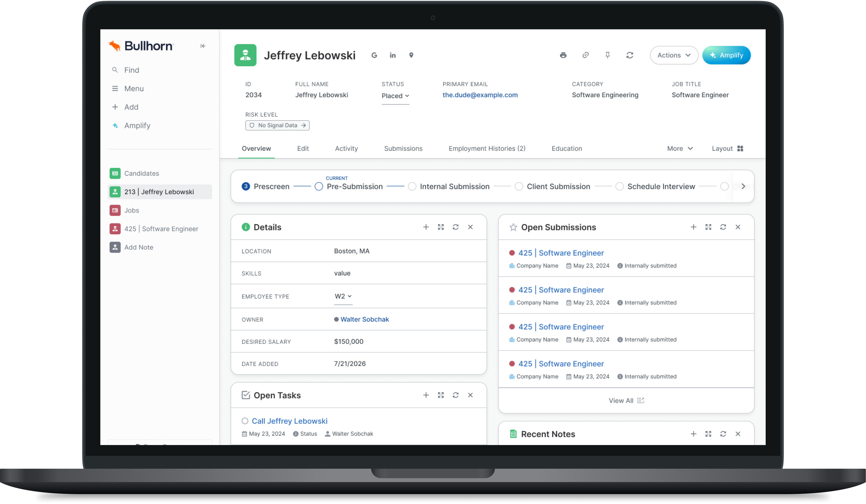Viewport: 866px width, 504px height.
Task: Open Layout grid icon
Action: [x=740, y=148]
